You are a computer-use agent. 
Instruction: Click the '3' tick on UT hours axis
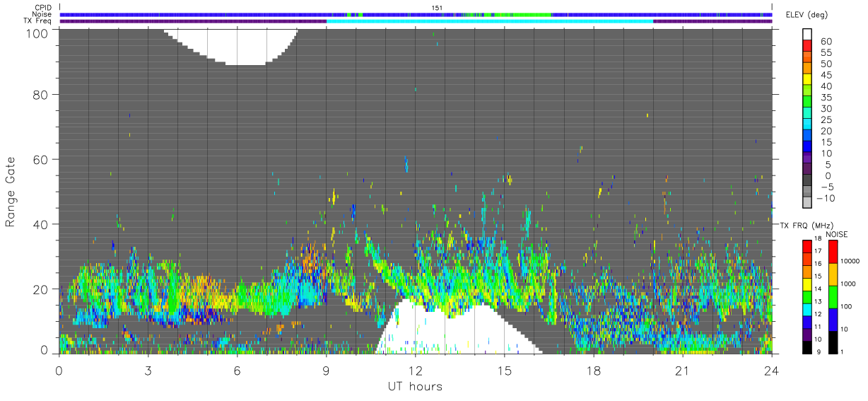(x=148, y=371)
